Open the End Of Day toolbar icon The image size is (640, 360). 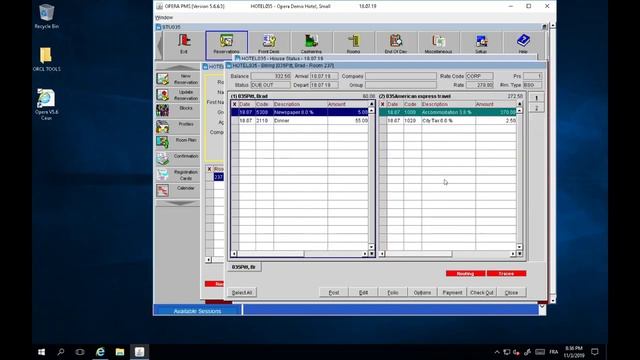396,44
